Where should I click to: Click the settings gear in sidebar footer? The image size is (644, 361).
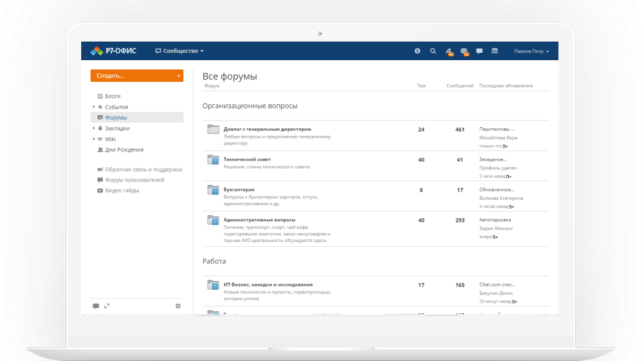[x=178, y=306]
